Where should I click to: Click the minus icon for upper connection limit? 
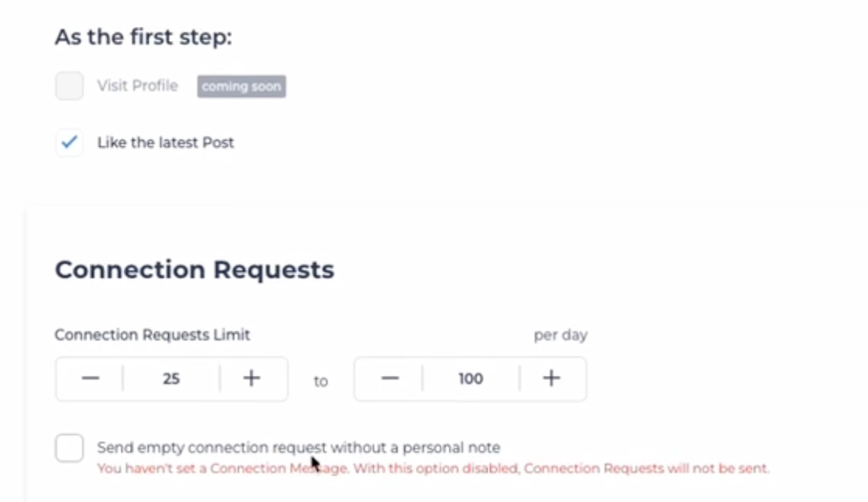(x=390, y=379)
